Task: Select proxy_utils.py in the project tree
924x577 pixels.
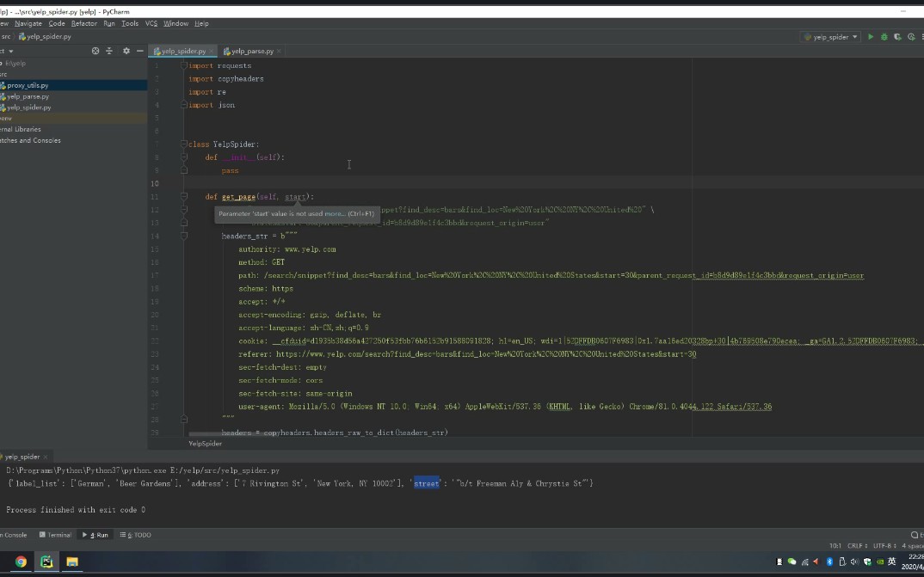Action: pos(28,85)
